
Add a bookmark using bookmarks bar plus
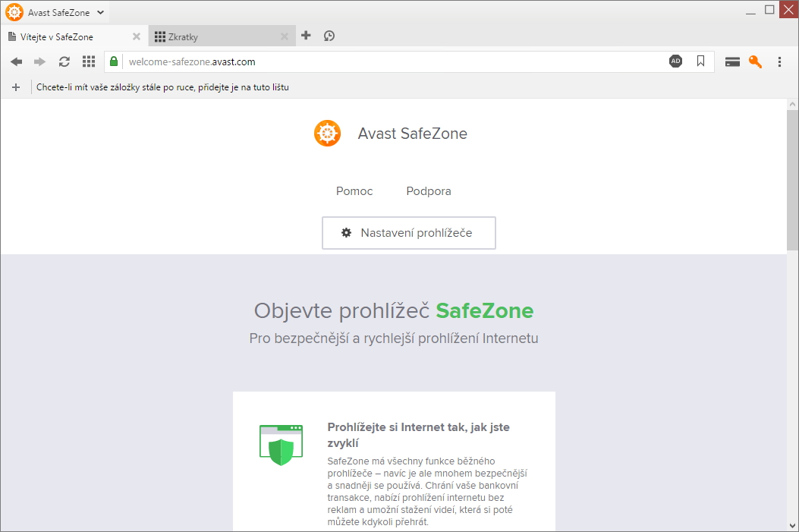point(16,87)
